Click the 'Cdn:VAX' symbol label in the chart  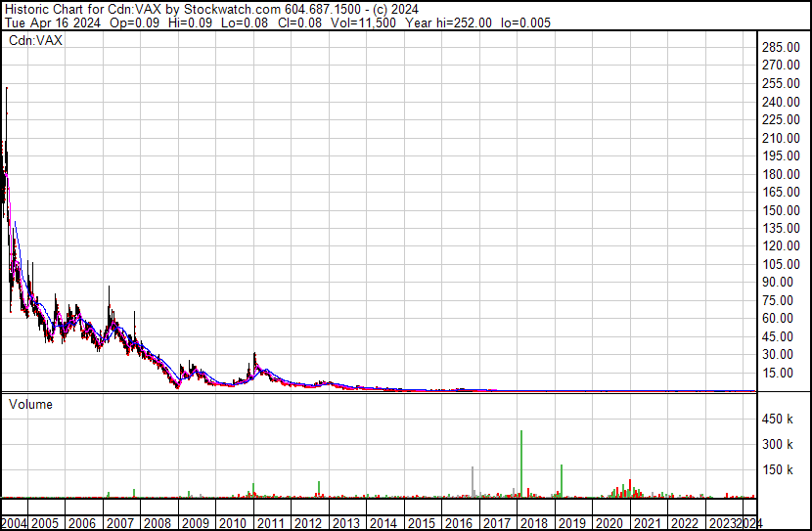click(x=35, y=40)
